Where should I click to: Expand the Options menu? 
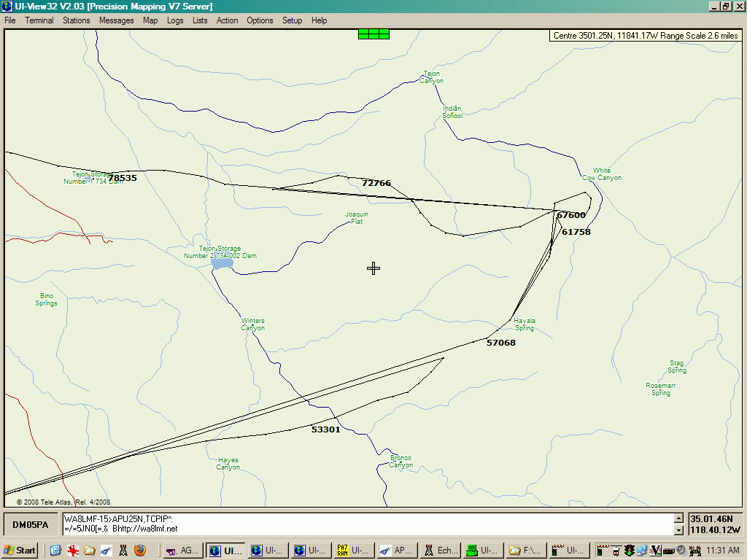tap(260, 20)
